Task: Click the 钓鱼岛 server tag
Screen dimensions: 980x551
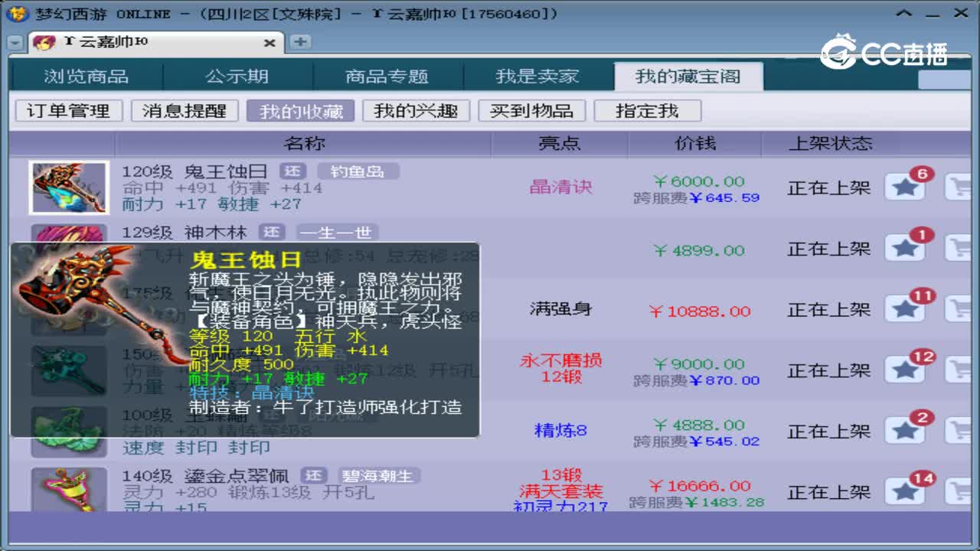Action: 358,171
